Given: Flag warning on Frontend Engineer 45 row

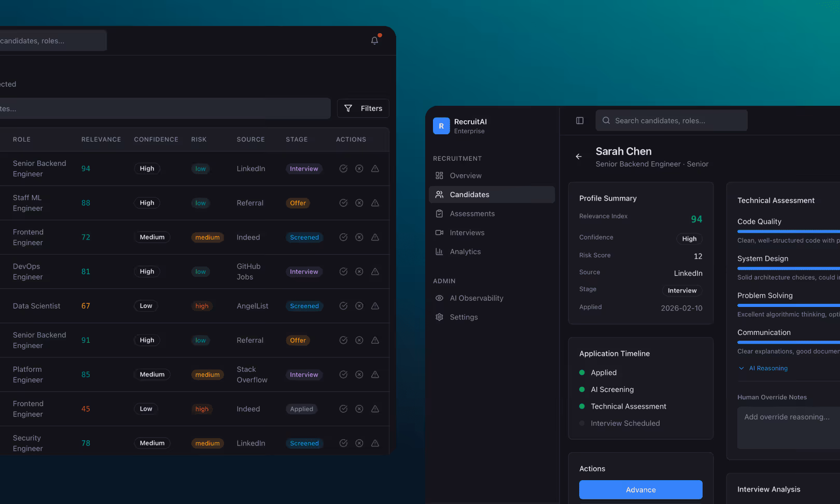Looking at the screenshot, I should click(x=375, y=409).
